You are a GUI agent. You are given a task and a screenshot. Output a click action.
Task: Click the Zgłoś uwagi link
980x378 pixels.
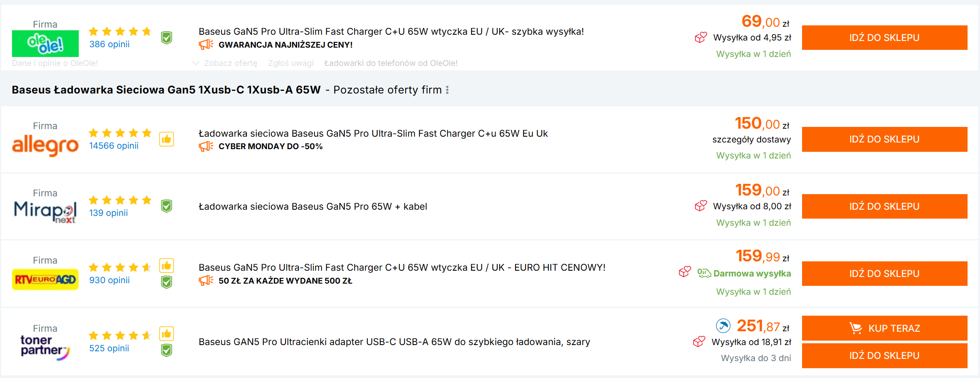pyautogui.click(x=290, y=63)
